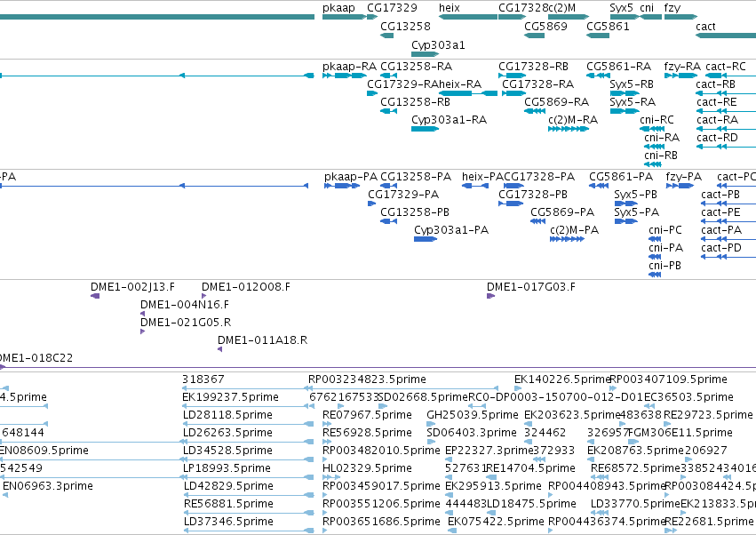The image size is (756, 535).
Task: Select EST RE07967.5prime
Action: [327, 424]
